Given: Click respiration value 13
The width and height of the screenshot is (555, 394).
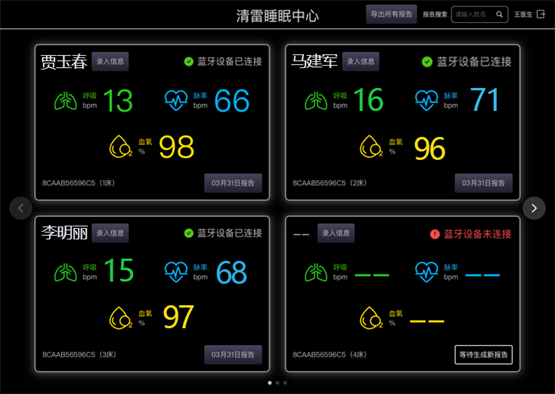Looking at the screenshot, I should 118,101.
